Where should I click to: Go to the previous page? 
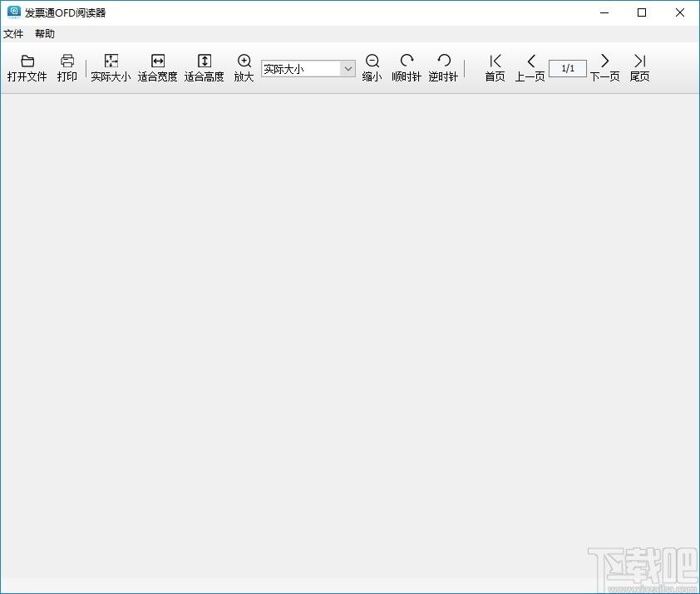coord(530,61)
